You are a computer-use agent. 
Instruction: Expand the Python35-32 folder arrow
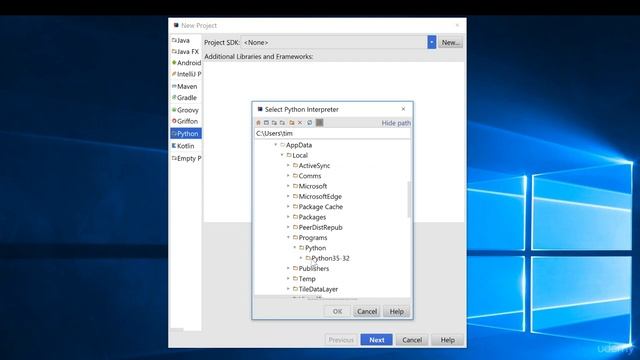[301, 258]
